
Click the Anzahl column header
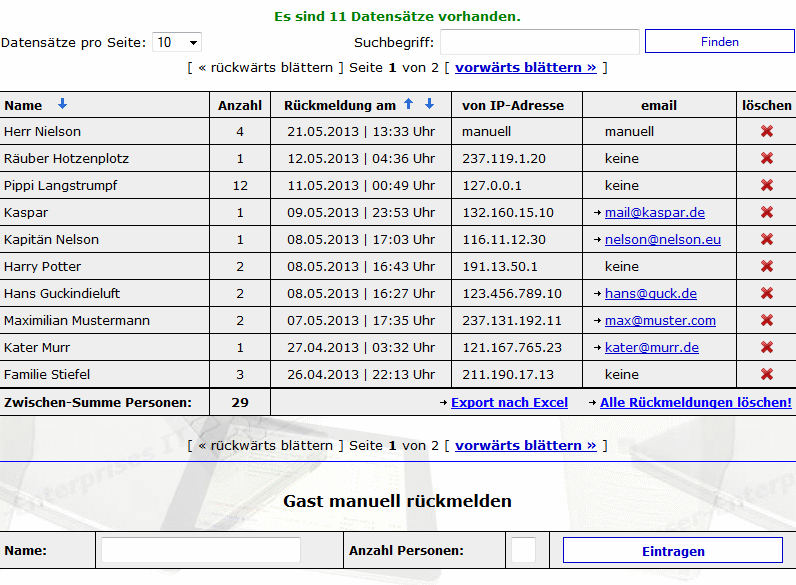tap(240, 105)
